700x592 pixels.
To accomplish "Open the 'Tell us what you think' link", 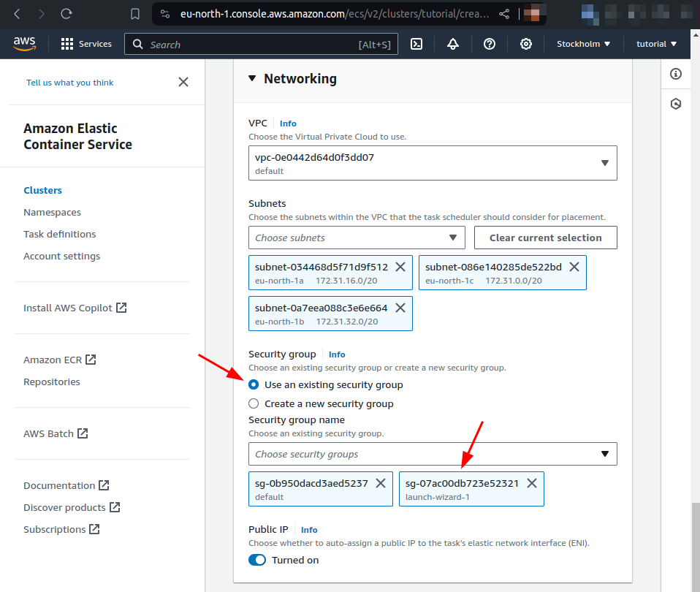I will click(69, 83).
